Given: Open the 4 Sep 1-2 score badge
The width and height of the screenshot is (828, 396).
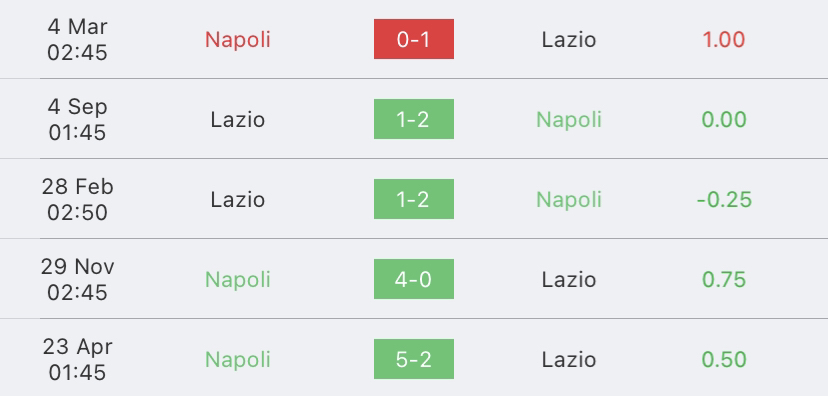Looking at the screenshot, I should coord(413,119).
